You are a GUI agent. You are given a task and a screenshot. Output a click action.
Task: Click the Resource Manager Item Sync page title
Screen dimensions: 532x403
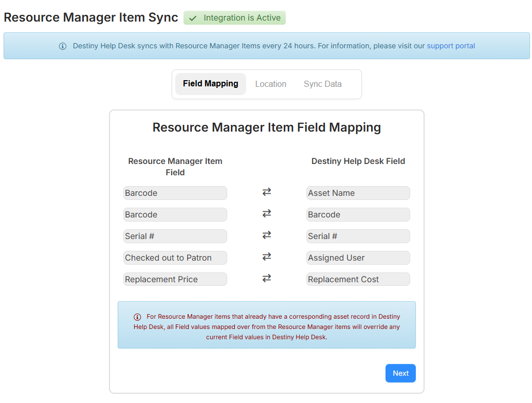[x=91, y=17]
